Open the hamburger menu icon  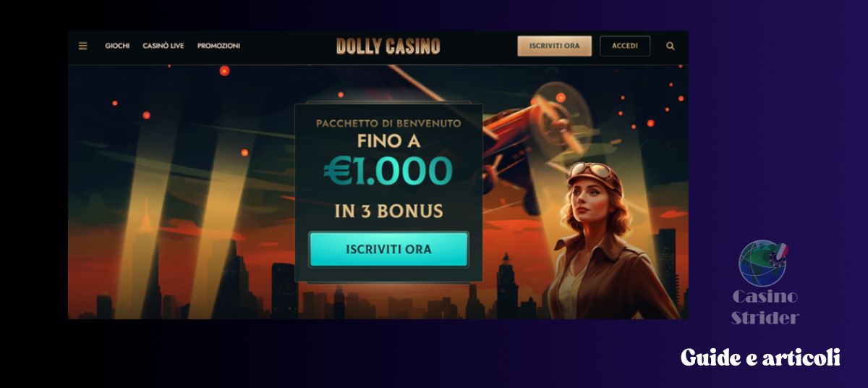(x=82, y=46)
